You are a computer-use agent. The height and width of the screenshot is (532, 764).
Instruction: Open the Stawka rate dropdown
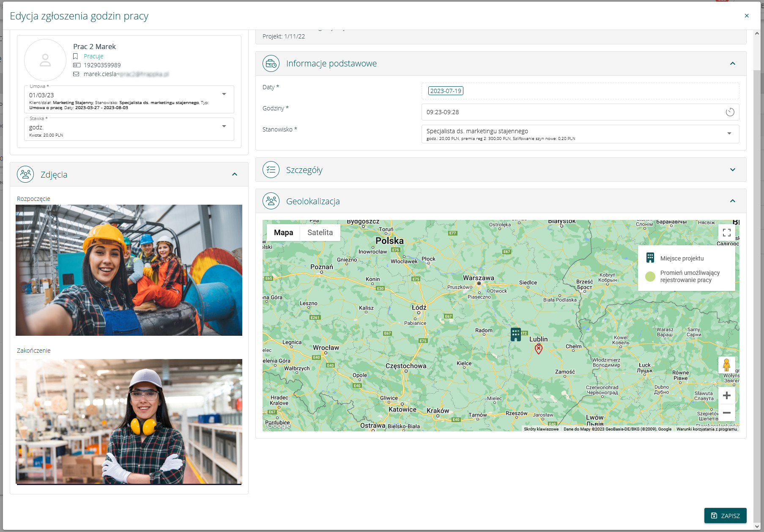pyautogui.click(x=224, y=126)
